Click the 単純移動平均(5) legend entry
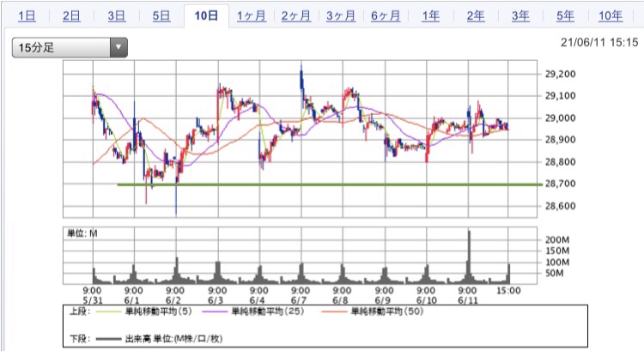 pyautogui.click(x=159, y=312)
